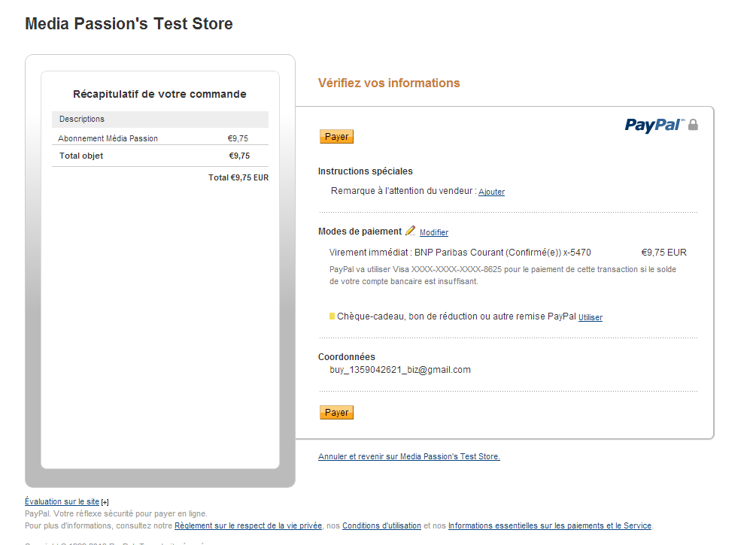Click the padlock security icon
This screenshot has height=545, width=756.
[x=693, y=125]
